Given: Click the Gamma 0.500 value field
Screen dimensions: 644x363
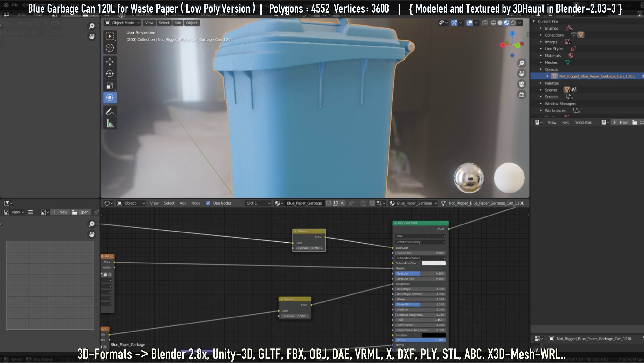Looking at the screenshot, I should 295,316.
